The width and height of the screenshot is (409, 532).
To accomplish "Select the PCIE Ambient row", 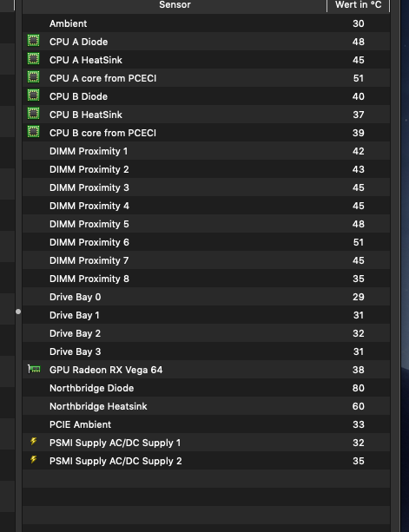I will click(207, 424).
